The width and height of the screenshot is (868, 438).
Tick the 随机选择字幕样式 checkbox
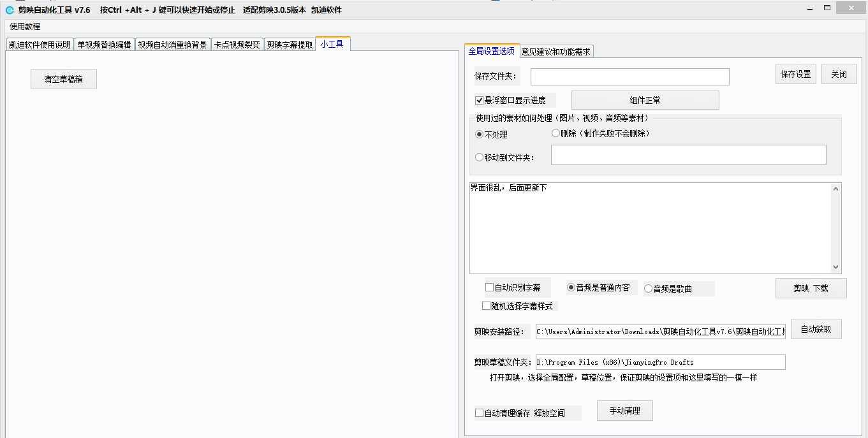487,306
